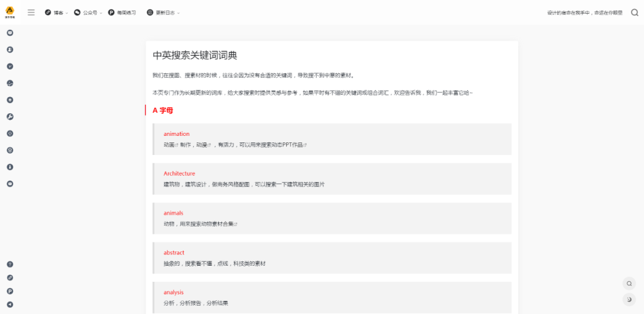The height and width of the screenshot is (314, 644).
Task: Click the pen icon beside 博客
Action: [48, 13]
